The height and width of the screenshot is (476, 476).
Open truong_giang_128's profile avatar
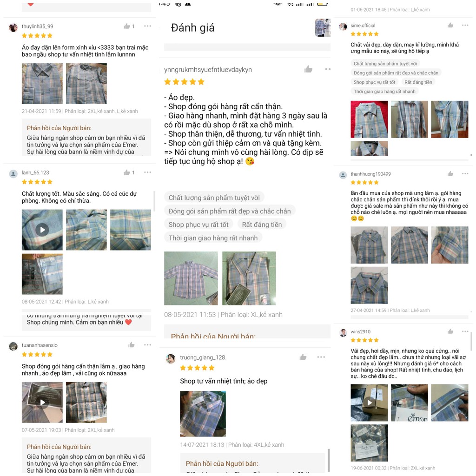coord(171,358)
